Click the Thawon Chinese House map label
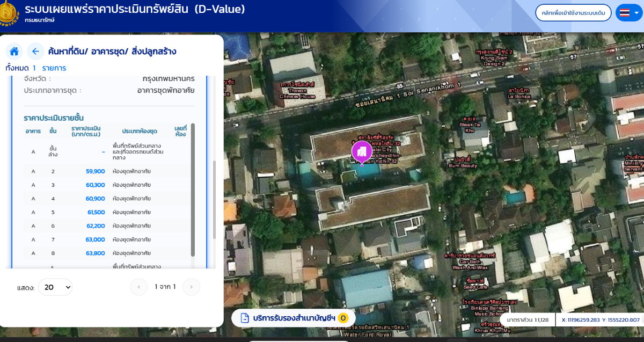The height and width of the screenshot is (342, 644). pyautogui.click(x=297, y=90)
